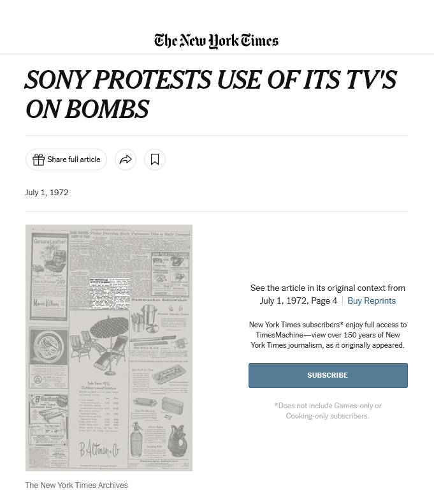Click the 'See the article in its original context' text
The height and width of the screenshot is (504, 434).
328,288
